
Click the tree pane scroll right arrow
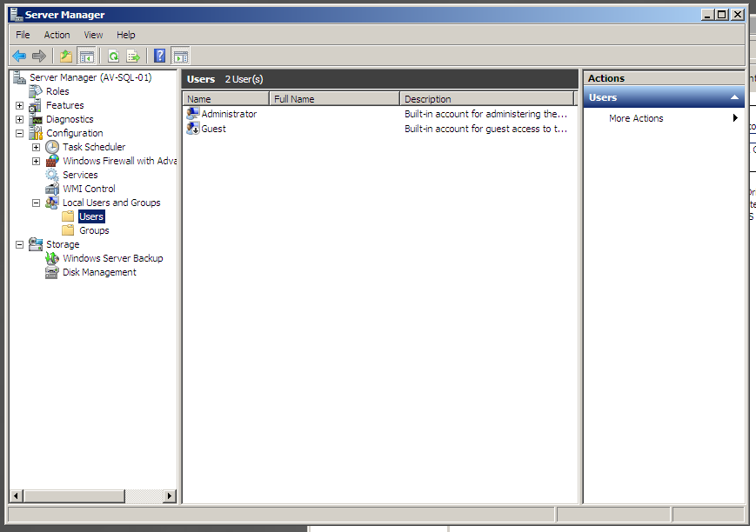(x=170, y=495)
